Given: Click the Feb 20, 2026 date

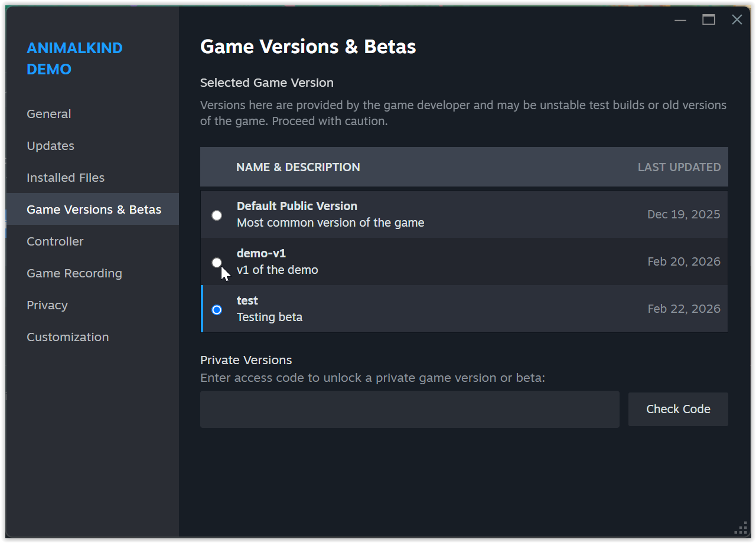Looking at the screenshot, I should coord(684,261).
